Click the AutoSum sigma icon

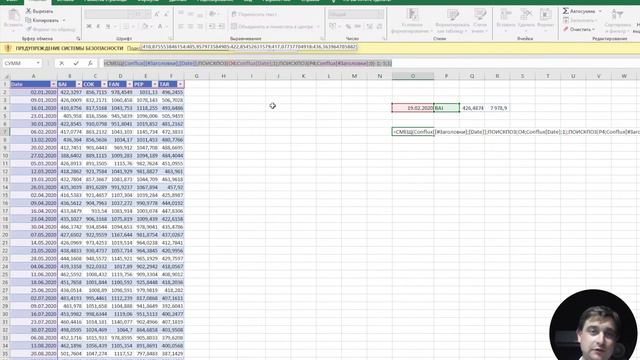tap(566, 11)
